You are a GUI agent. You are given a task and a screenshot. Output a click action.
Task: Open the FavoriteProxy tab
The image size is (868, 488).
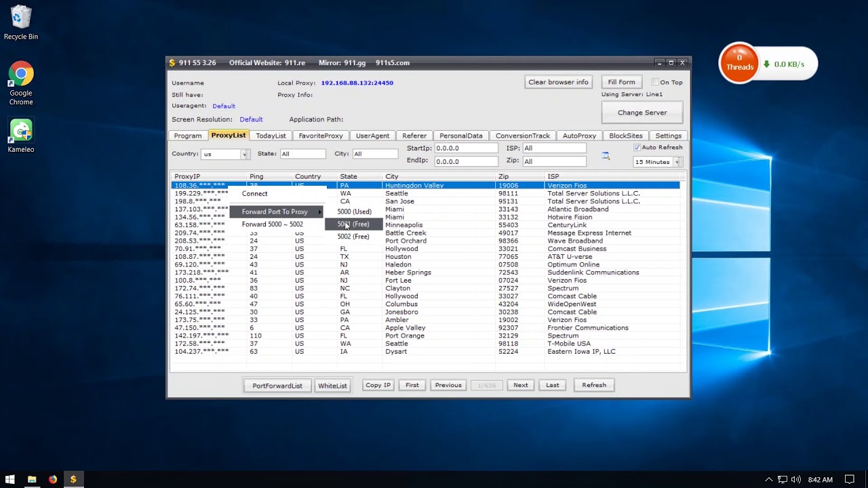(x=321, y=136)
